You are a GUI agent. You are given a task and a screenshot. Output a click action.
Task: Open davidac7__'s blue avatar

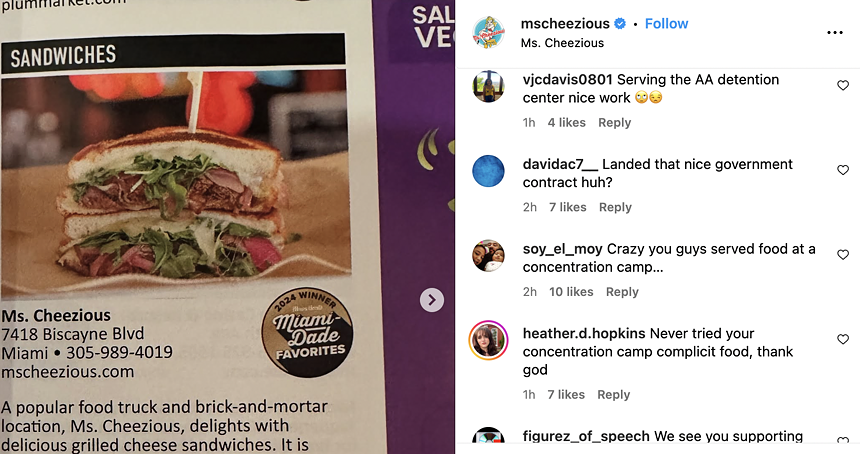tap(488, 171)
